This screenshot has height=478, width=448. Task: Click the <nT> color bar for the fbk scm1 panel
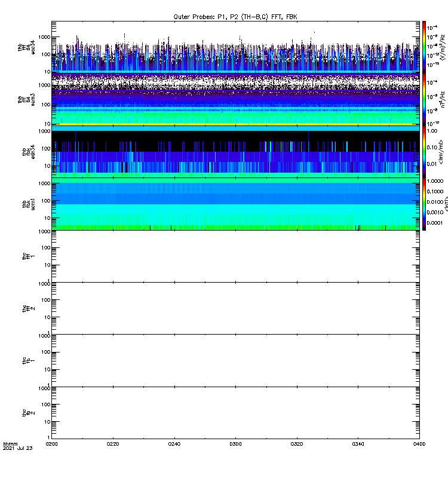coord(424,203)
